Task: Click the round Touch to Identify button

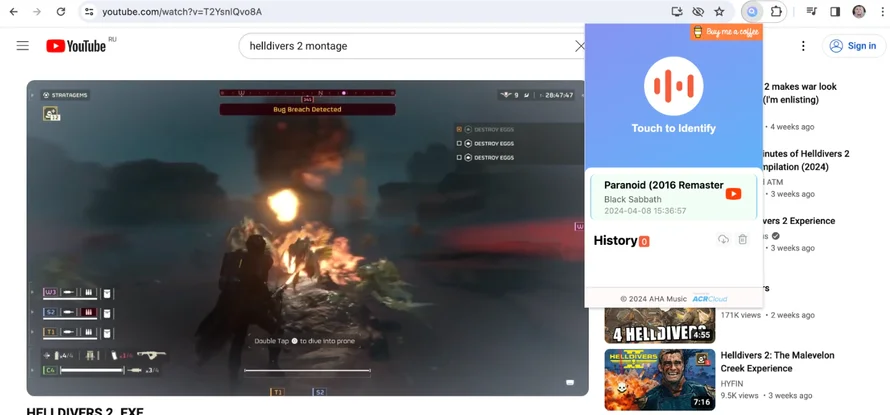Action: pos(674,86)
